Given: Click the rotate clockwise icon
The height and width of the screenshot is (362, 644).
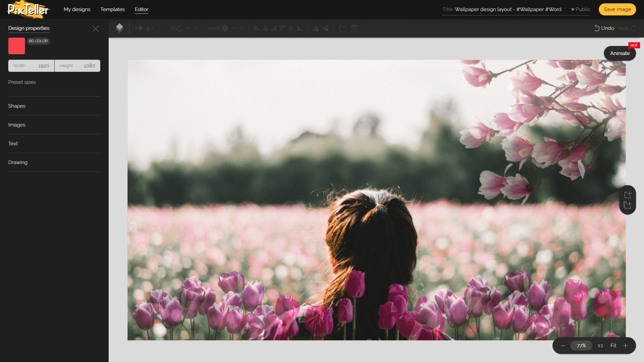Looking at the screenshot, I should pos(179,28).
